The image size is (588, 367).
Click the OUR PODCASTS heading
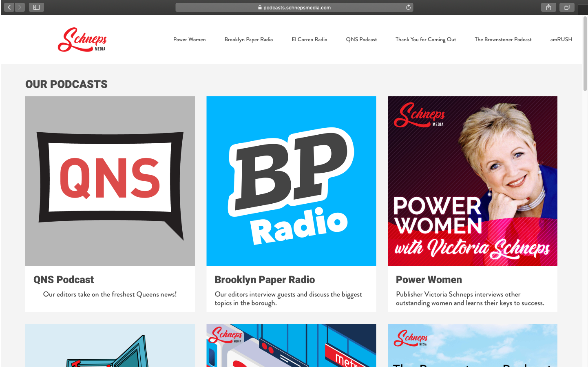tap(66, 84)
